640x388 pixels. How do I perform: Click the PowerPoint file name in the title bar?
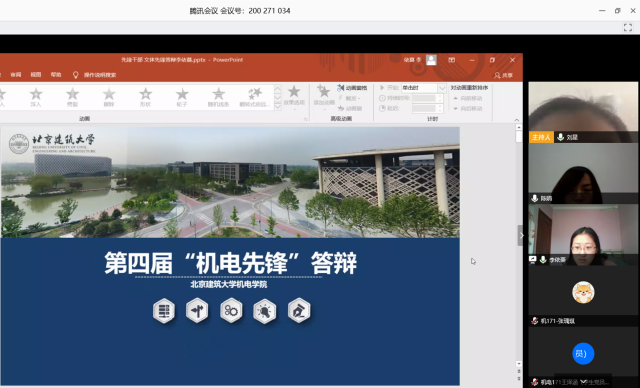click(163, 60)
